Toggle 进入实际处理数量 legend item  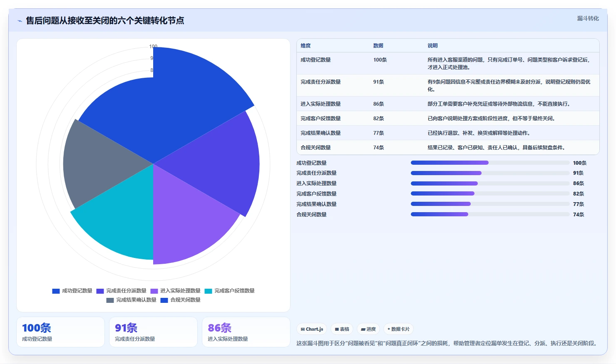pyautogui.click(x=175, y=291)
